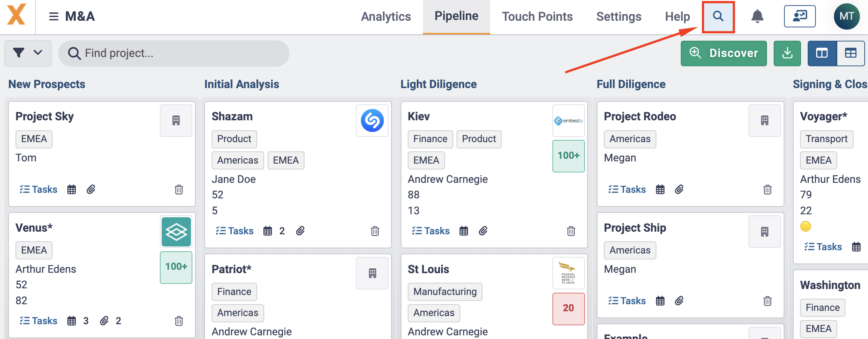Switch to board column view
868x339 pixels.
point(822,53)
